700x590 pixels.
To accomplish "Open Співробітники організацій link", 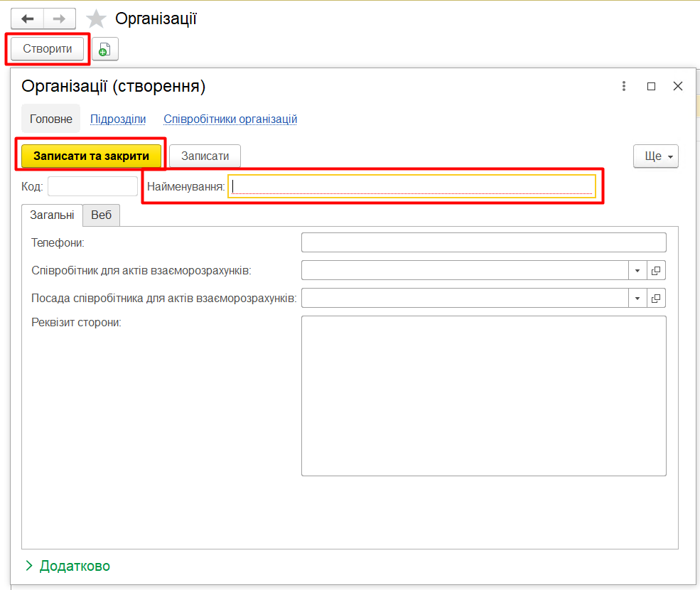I will point(230,119).
